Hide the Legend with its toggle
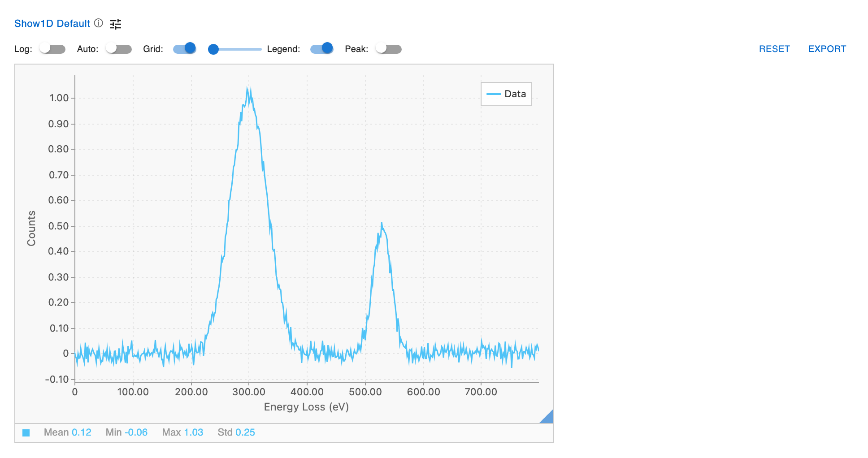Screen dimensions: 868x458 click(x=322, y=49)
